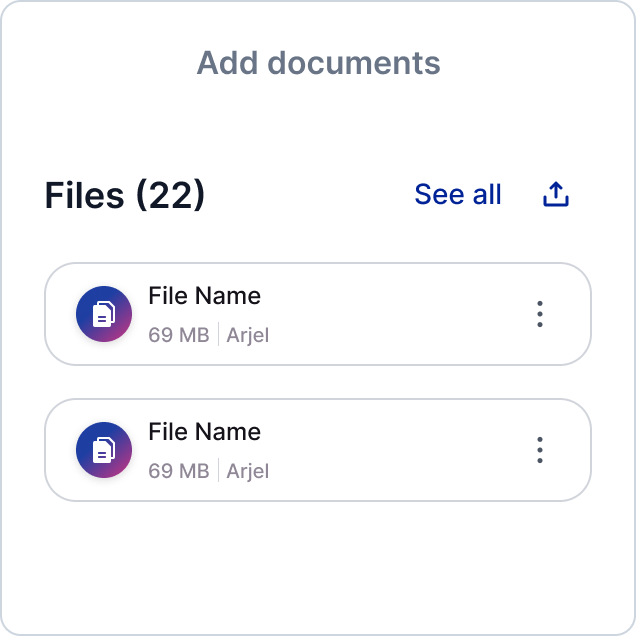Select the bottom file card's empty middle area
The image size is (636, 636).
point(400,450)
